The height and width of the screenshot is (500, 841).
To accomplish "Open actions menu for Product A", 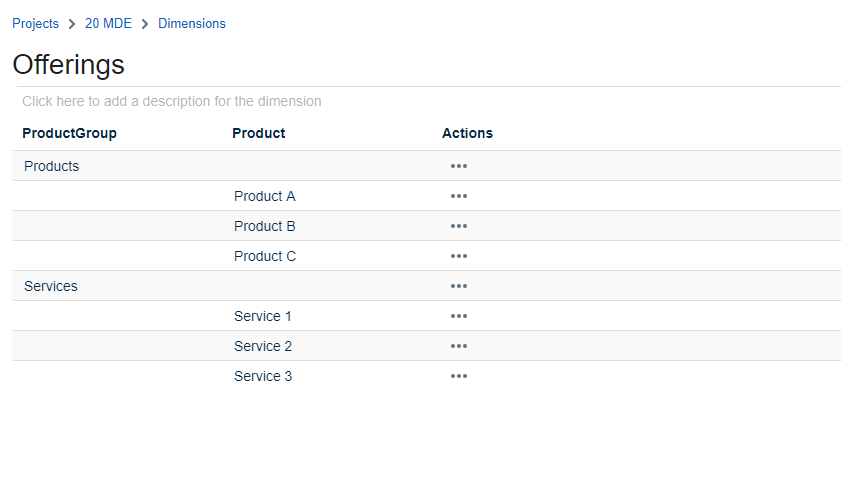I will point(459,196).
